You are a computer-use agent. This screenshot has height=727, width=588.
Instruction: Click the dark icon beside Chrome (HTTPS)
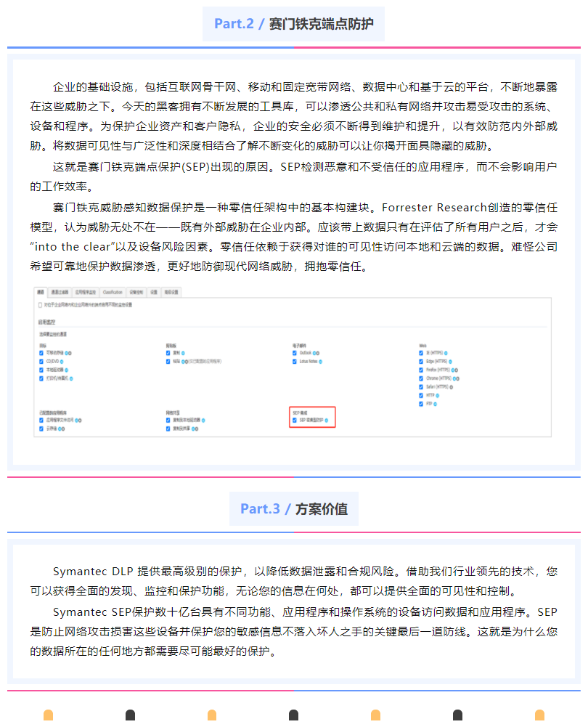point(457,379)
